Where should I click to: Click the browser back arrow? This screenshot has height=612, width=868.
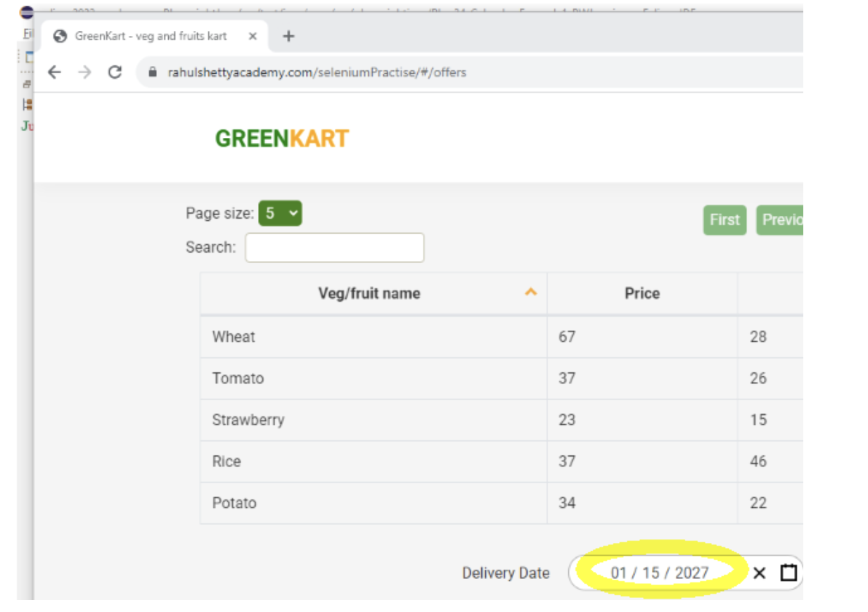coord(53,70)
